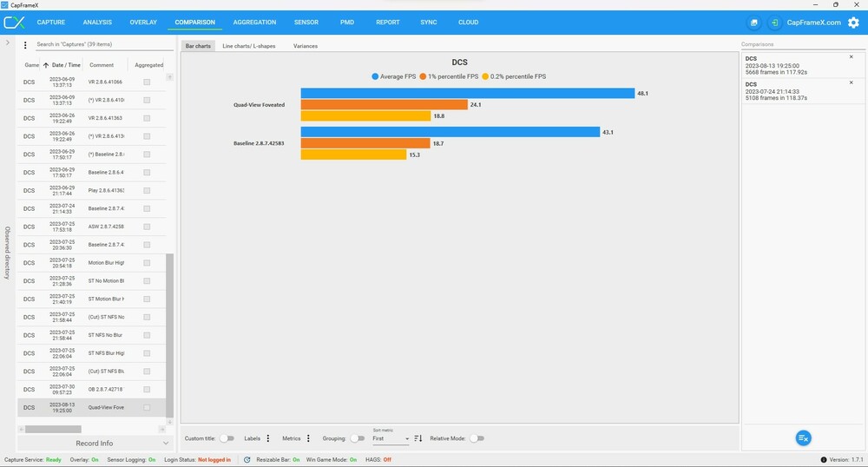
Task: Open the AGGREGATION tab
Action: pos(254,23)
